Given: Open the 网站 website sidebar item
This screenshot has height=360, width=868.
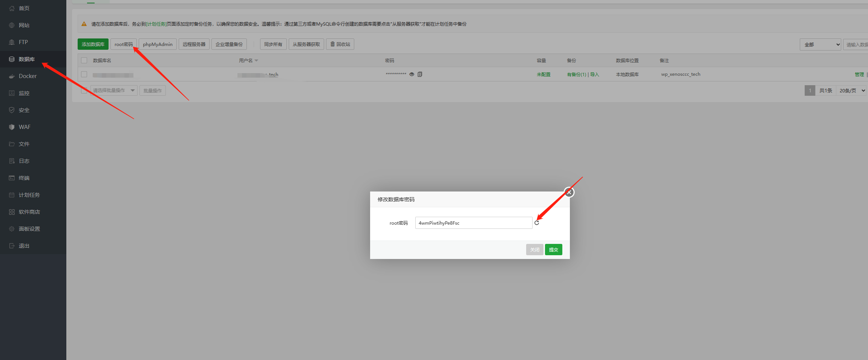Looking at the screenshot, I should (x=33, y=25).
